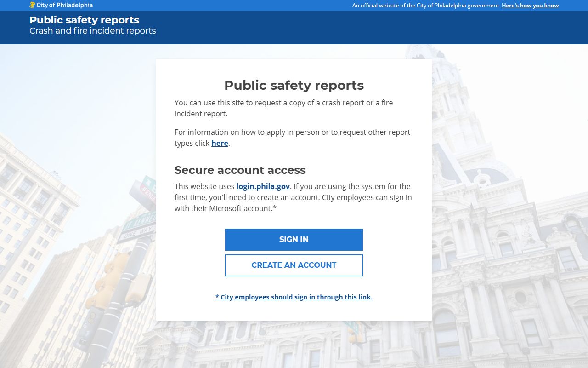Click the CREATE AN ACCOUNT button
This screenshot has height=368, width=588.
(x=294, y=265)
